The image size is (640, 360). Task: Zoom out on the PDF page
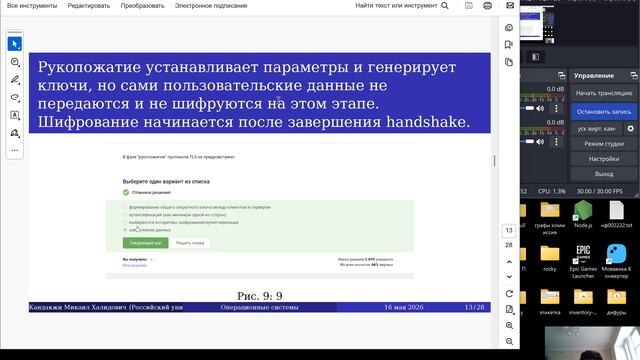coord(509,341)
